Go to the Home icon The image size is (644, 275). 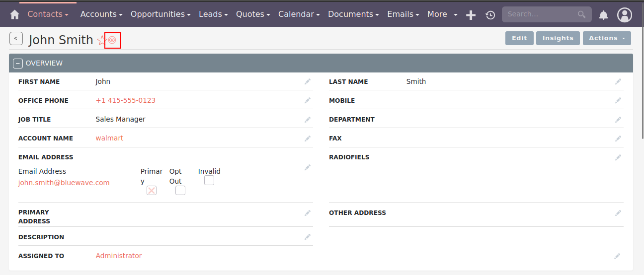pyautogui.click(x=15, y=15)
